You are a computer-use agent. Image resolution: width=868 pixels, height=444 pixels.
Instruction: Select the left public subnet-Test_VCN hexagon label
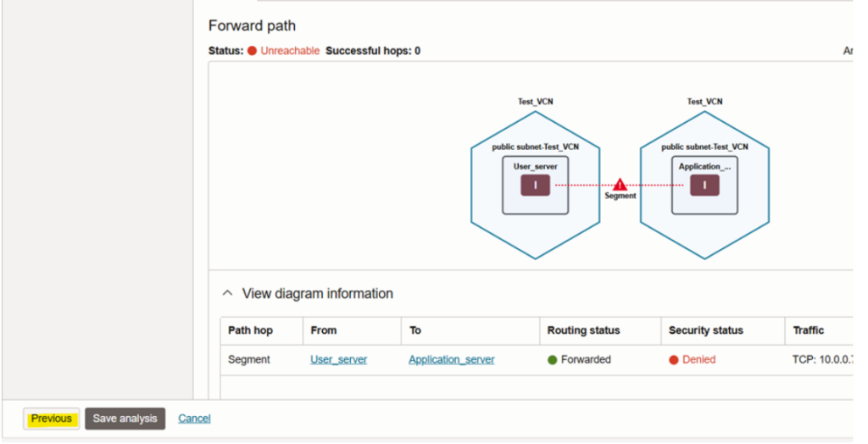[x=535, y=147]
